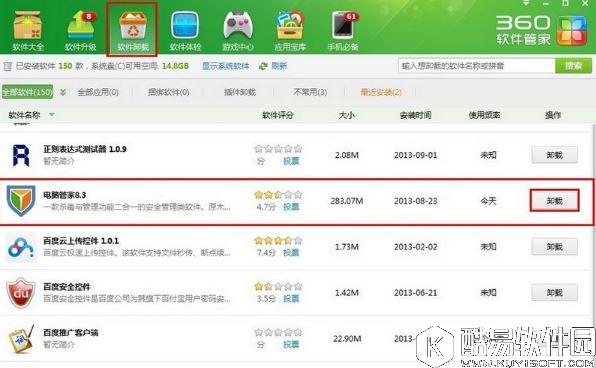
Task: Click the 百度推广客户端 app icon
Action: 21,339
